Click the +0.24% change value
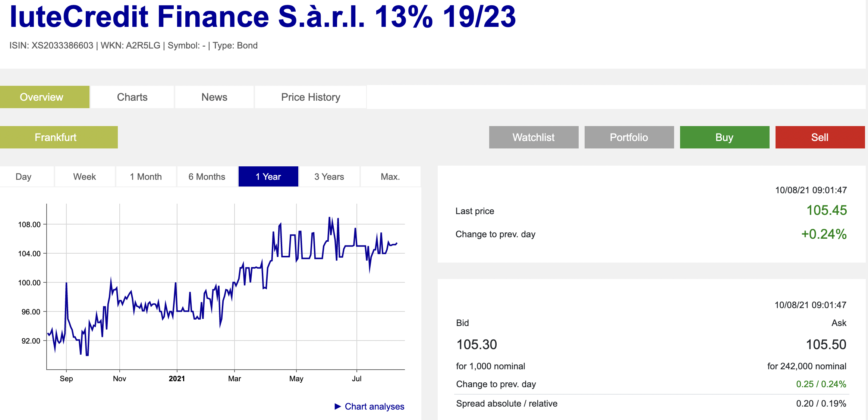 824,234
